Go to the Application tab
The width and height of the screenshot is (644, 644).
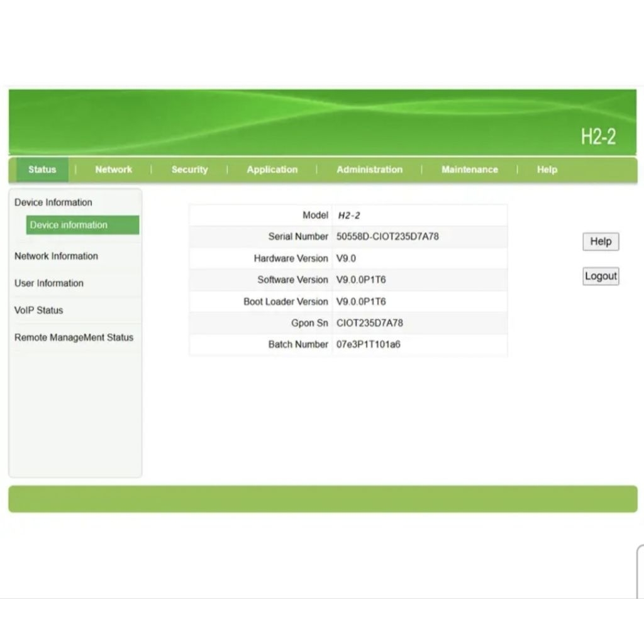(x=272, y=170)
